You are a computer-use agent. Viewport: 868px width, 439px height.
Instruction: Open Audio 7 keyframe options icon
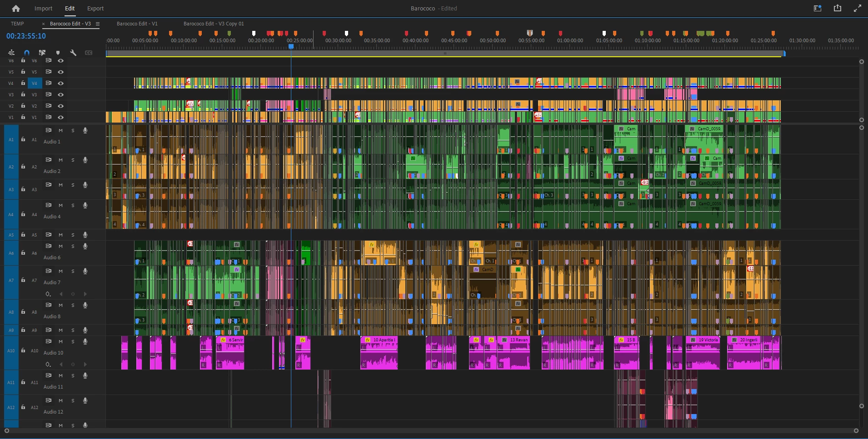(x=48, y=294)
